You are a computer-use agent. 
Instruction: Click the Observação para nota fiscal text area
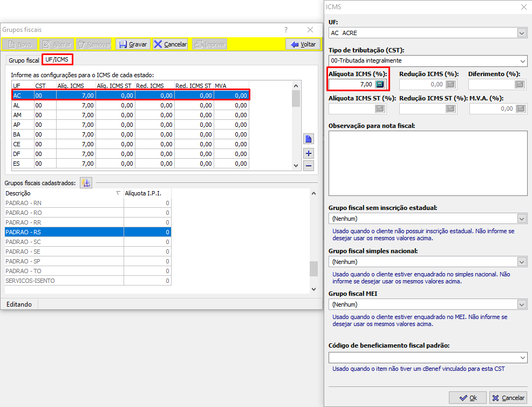pyautogui.click(x=427, y=162)
